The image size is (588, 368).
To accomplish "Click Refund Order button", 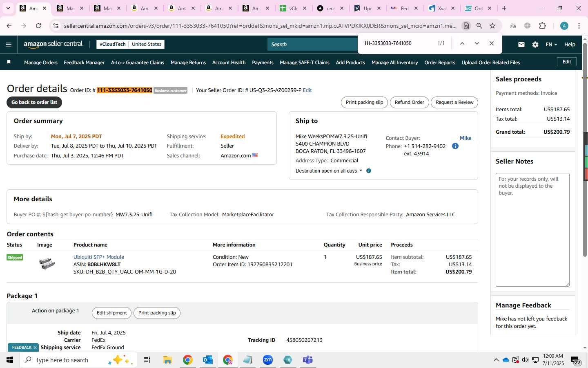I will click(409, 102).
